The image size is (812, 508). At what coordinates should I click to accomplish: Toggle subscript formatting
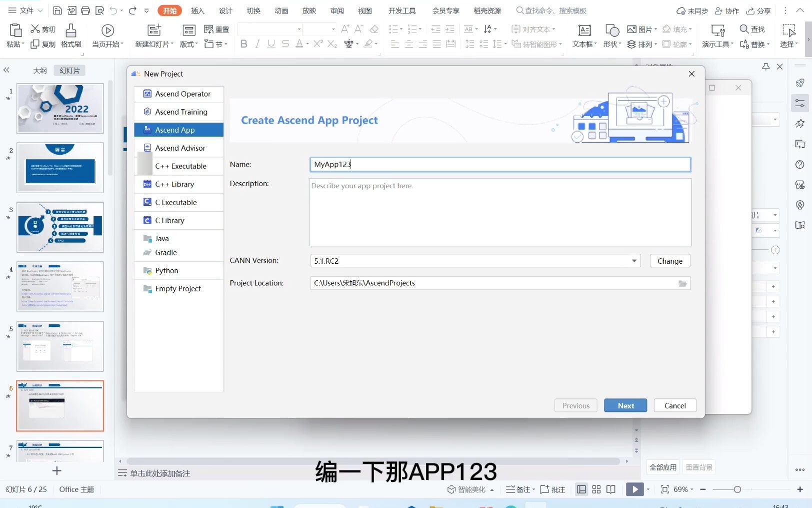click(x=332, y=44)
